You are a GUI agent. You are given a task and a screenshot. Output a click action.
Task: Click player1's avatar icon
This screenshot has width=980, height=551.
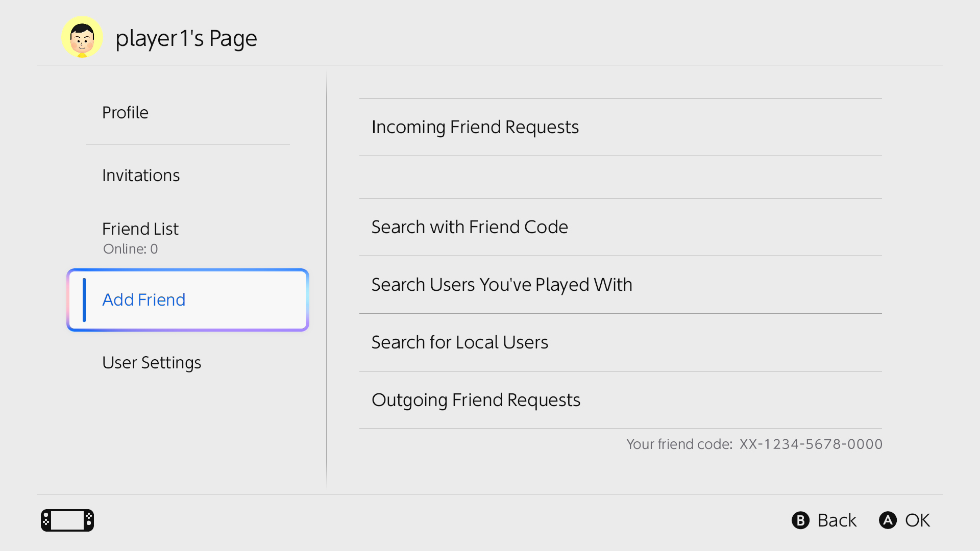coord(82,37)
